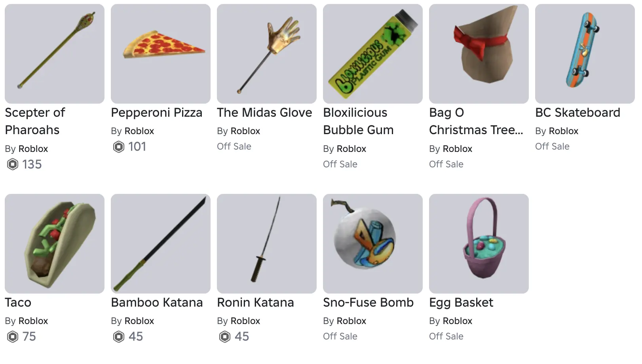Open the Taco item image
The height and width of the screenshot is (364, 642).
click(55, 244)
